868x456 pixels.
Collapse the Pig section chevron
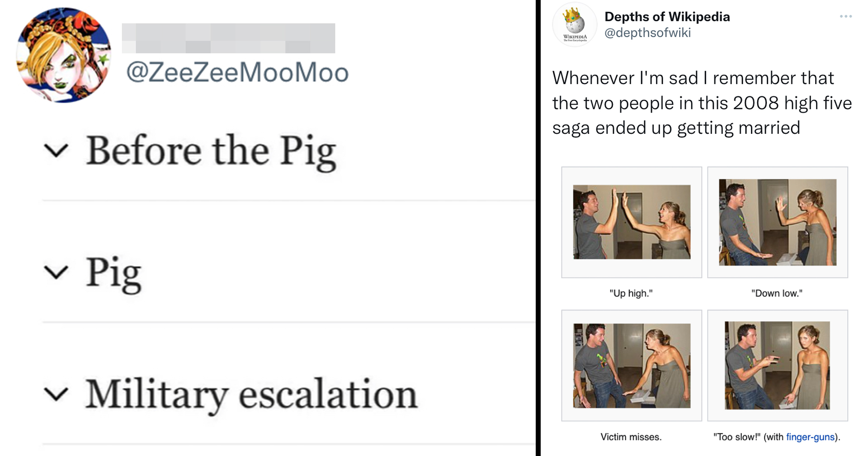tap(57, 272)
